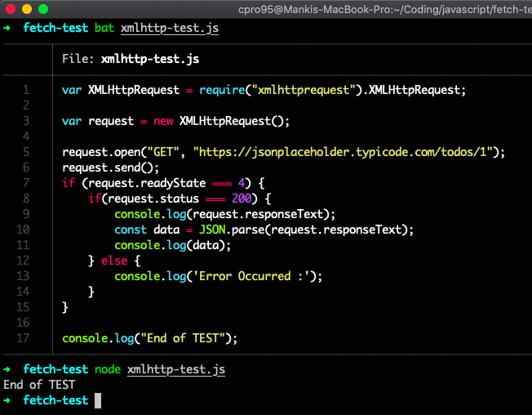Click the terminal window title text
532x415 pixels.
385,10
